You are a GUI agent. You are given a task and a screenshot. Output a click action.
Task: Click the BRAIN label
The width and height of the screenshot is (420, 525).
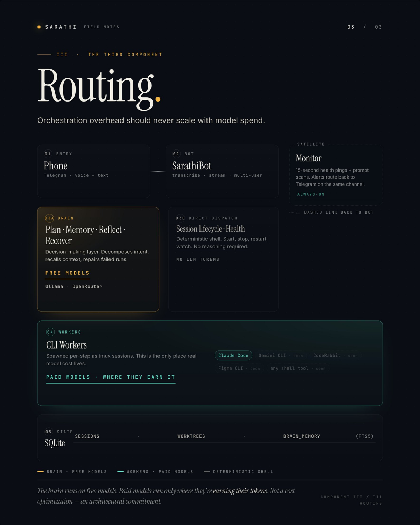[66, 218]
